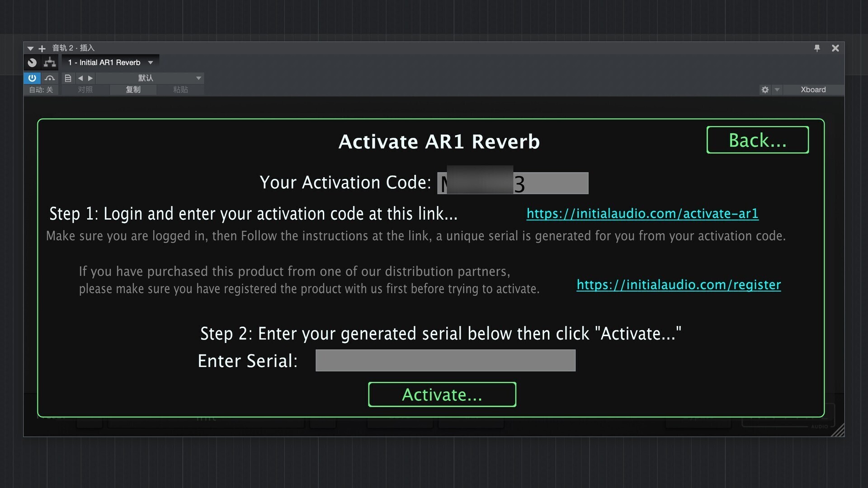Toggle the plugin power bypass button
Image resolution: width=868 pixels, height=488 pixels.
pyautogui.click(x=32, y=78)
